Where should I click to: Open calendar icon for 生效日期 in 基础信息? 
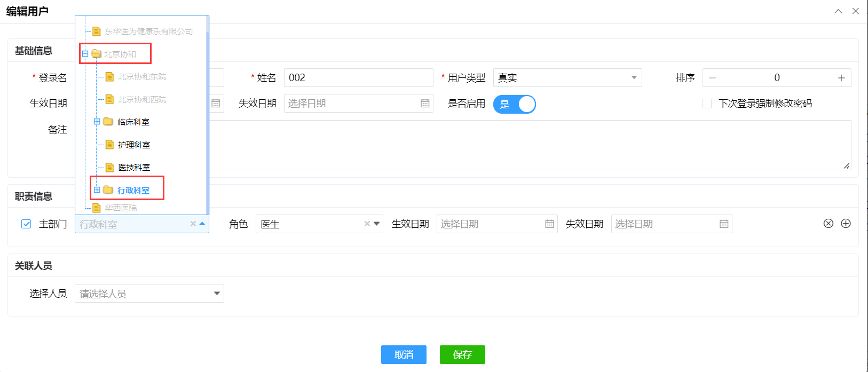coord(216,104)
